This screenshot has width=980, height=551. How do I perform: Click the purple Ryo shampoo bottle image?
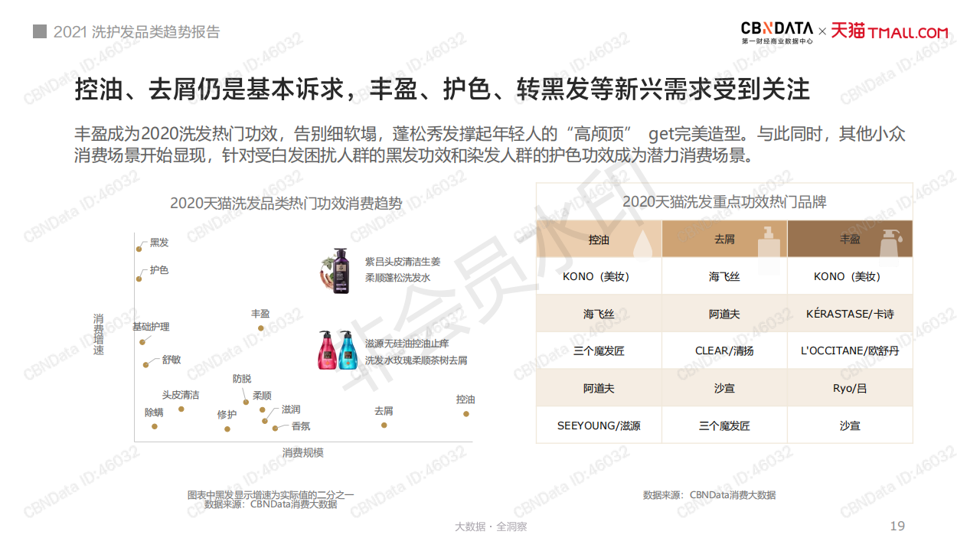pyautogui.click(x=337, y=271)
